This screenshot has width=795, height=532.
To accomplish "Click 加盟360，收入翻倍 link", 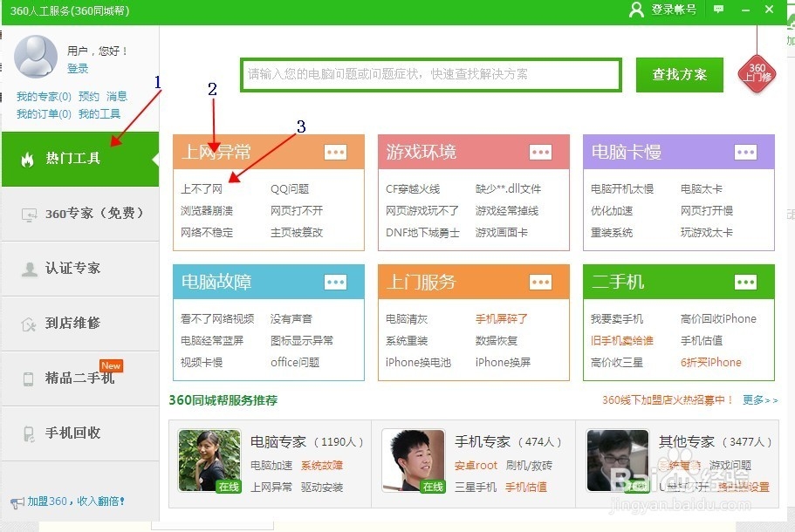I will (x=76, y=501).
